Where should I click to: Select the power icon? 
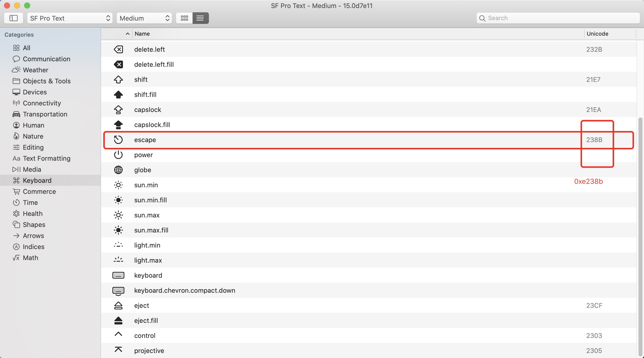coord(118,155)
